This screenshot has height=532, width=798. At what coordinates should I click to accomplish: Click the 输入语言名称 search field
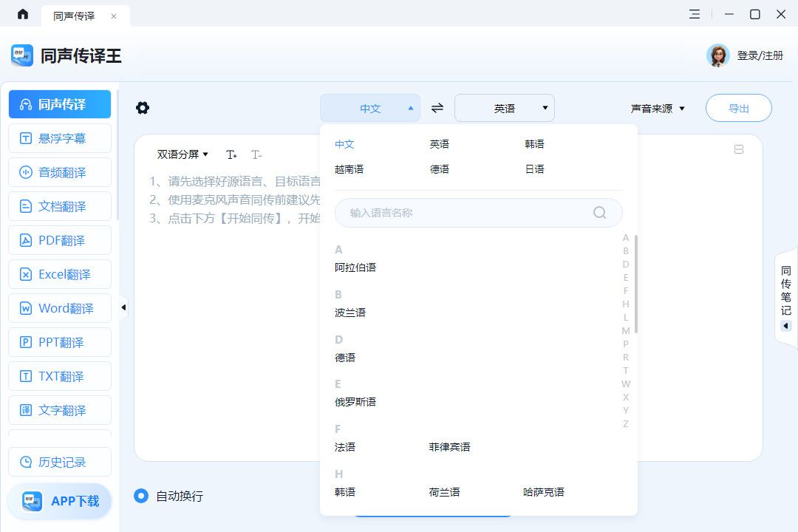coord(478,213)
